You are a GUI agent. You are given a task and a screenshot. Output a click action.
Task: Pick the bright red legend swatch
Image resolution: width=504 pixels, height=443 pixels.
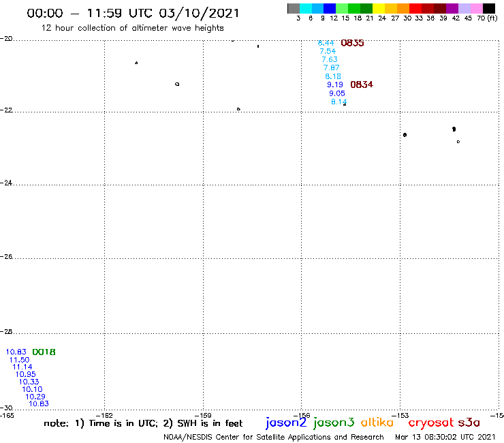click(x=415, y=8)
